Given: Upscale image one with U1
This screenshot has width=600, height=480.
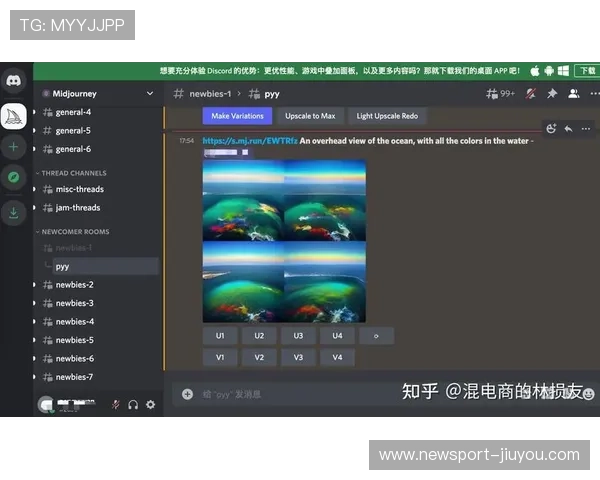Looking at the screenshot, I should coord(220,336).
